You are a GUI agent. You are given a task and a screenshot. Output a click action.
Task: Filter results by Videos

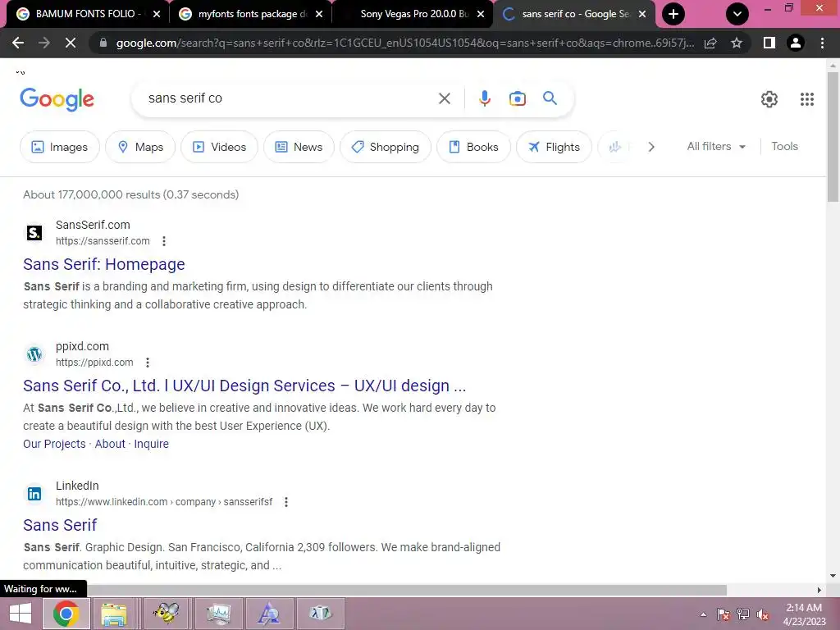coord(219,147)
